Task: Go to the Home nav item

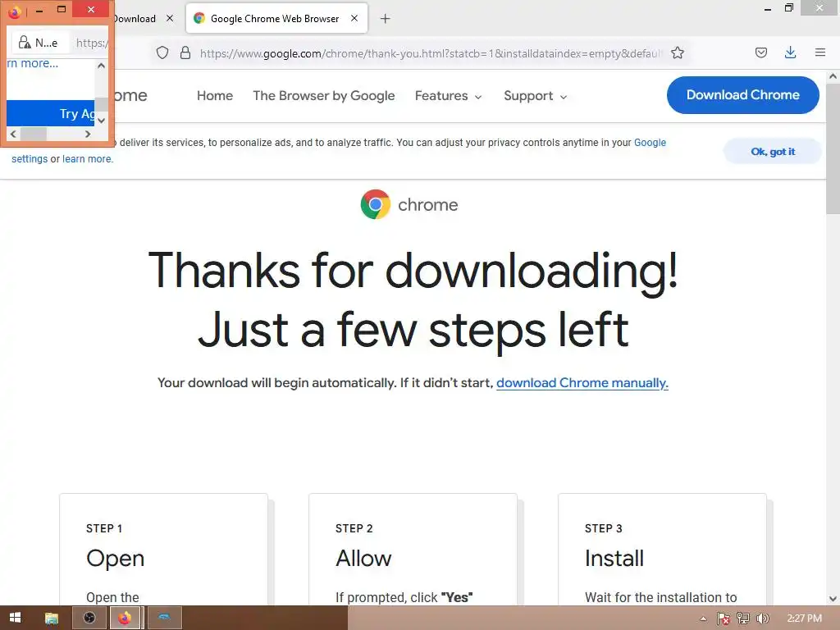Action: pos(215,96)
